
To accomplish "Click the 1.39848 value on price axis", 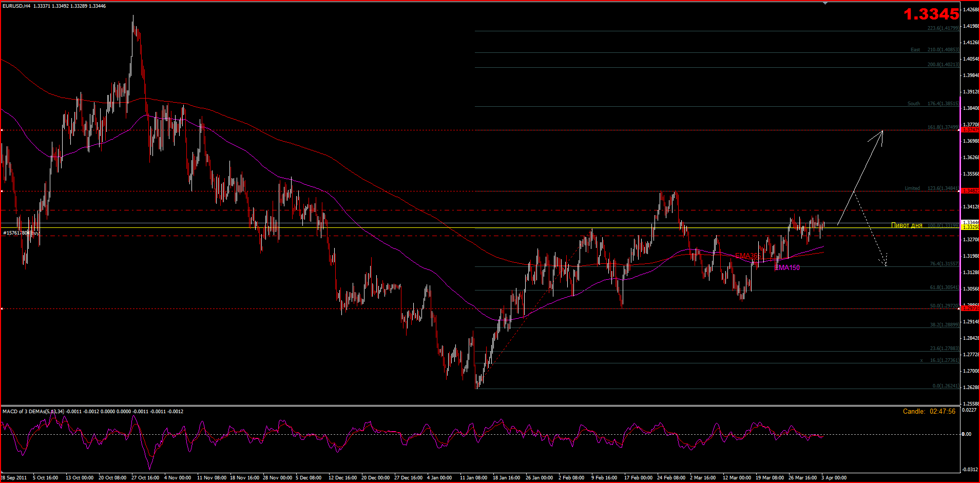I will 971,75.
